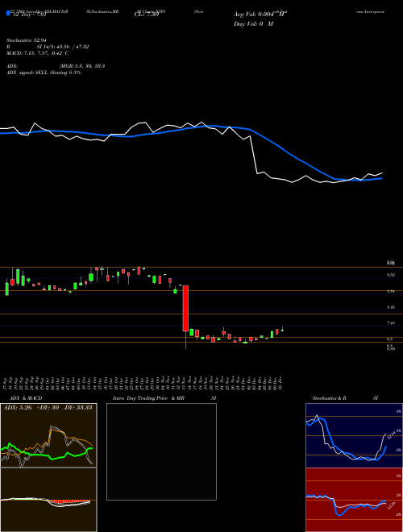The image size is (403, 532).
Task: Open the blue Stochastics mini chart
Action: [x=354, y=435]
